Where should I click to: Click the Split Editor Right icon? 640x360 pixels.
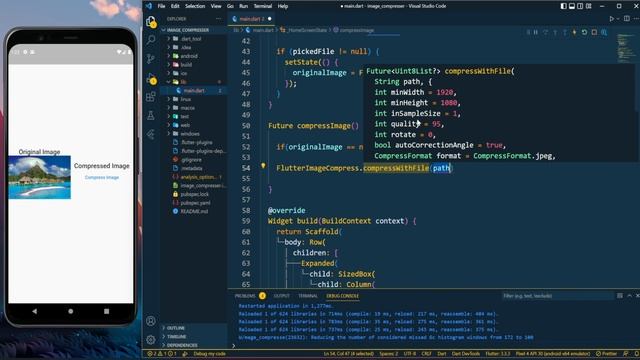627,19
